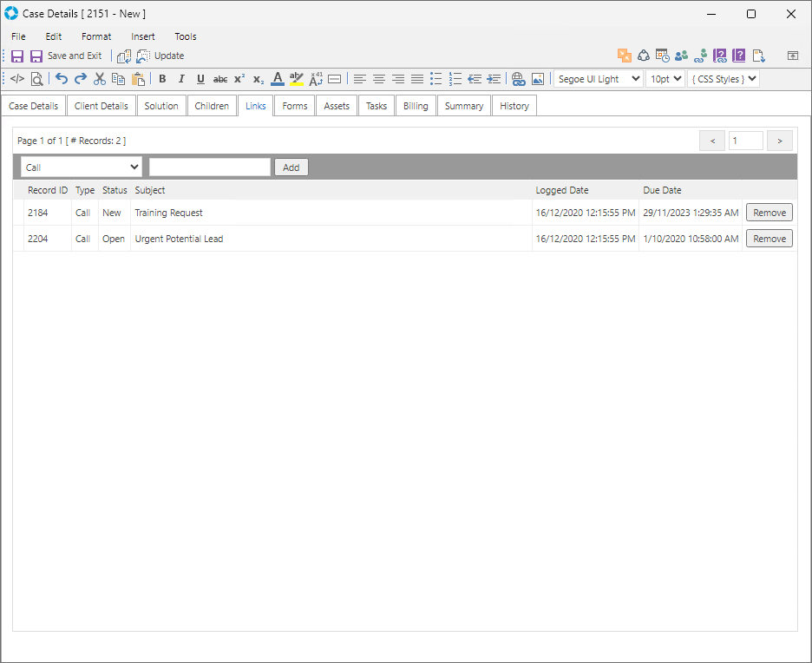Switch to the Billing tab
Screen dimensions: 812x663
(x=416, y=106)
